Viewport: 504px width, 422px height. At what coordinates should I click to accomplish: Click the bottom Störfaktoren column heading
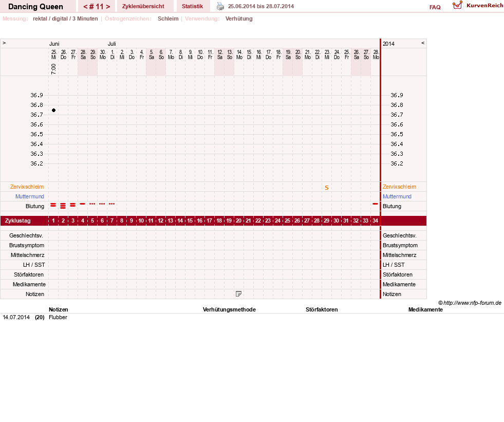pyautogui.click(x=322, y=310)
